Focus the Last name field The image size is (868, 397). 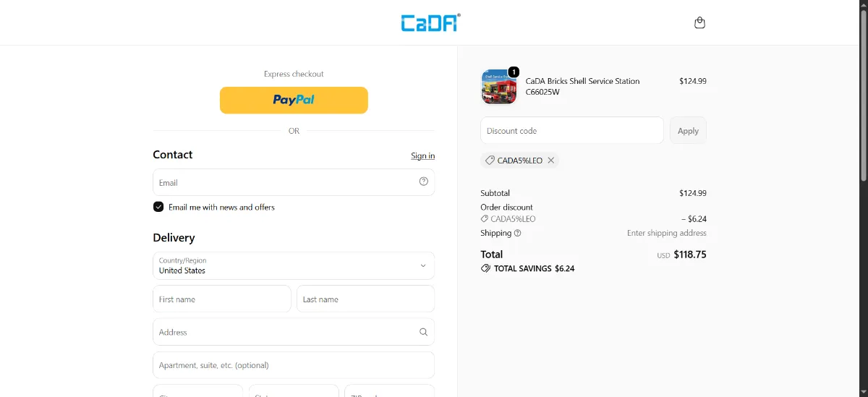365,299
